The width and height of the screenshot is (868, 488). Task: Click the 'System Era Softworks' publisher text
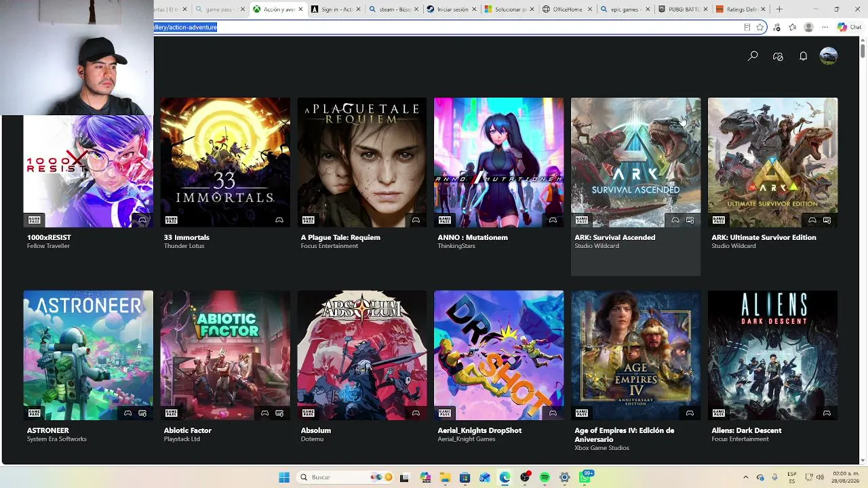(x=57, y=439)
